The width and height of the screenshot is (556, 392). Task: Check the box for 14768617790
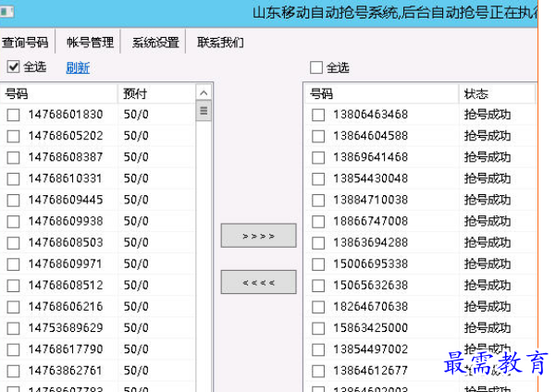pyautogui.click(x=13, y=349)
